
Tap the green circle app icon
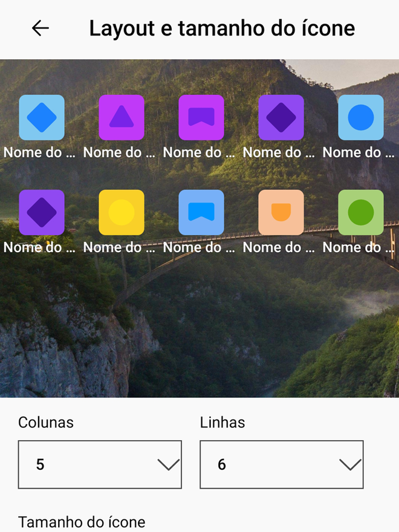click(x=361, y=212)
